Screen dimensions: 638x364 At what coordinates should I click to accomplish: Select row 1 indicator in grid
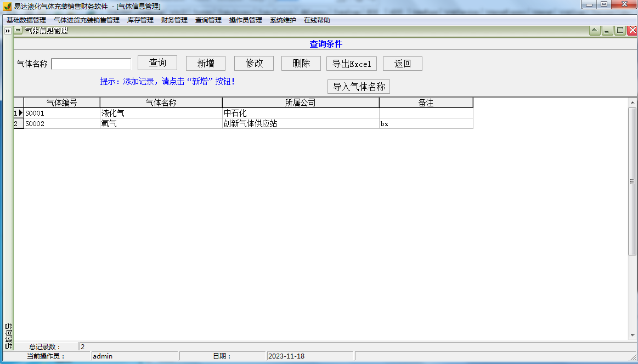tap(19, 113)
